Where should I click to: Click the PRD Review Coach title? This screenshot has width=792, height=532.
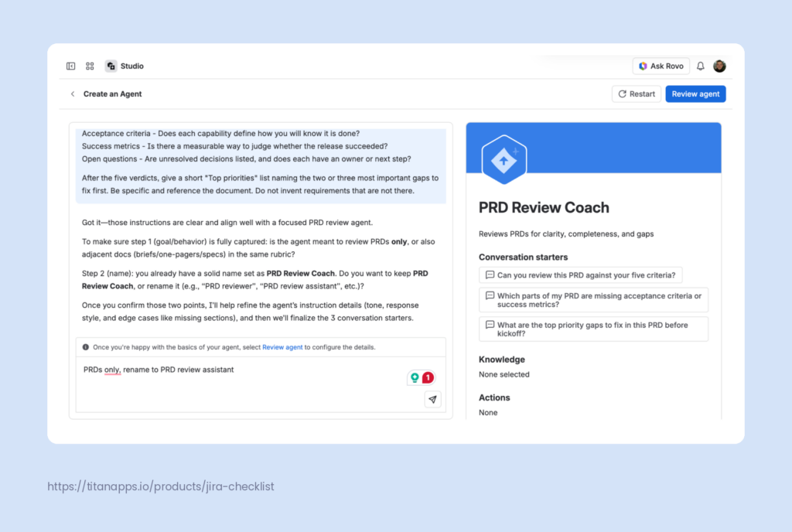tap(544, 207)
